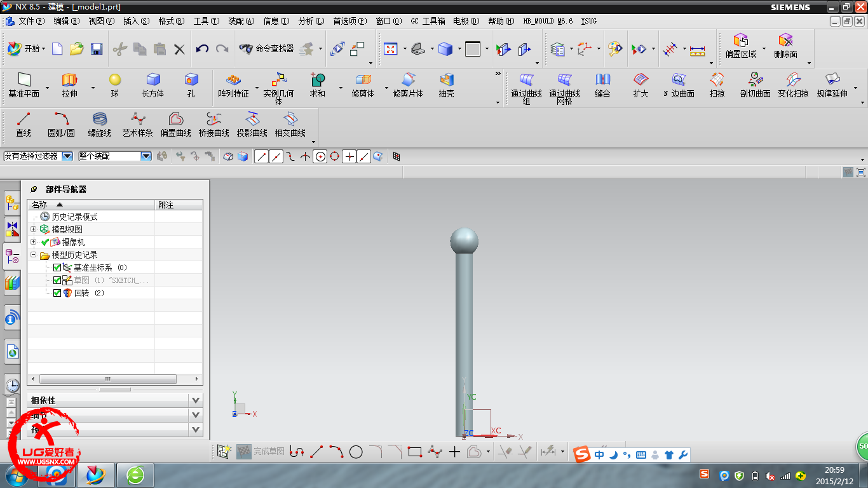Screen dimensions: 868x488
Task: Select the Shell (抽壳) tool
Action: click(447, 86)
